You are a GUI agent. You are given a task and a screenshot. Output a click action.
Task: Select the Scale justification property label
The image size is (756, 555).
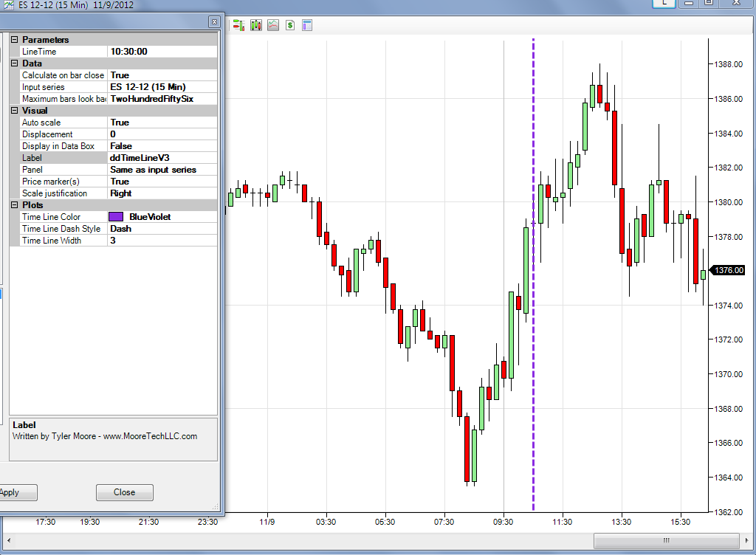[55, 193]
